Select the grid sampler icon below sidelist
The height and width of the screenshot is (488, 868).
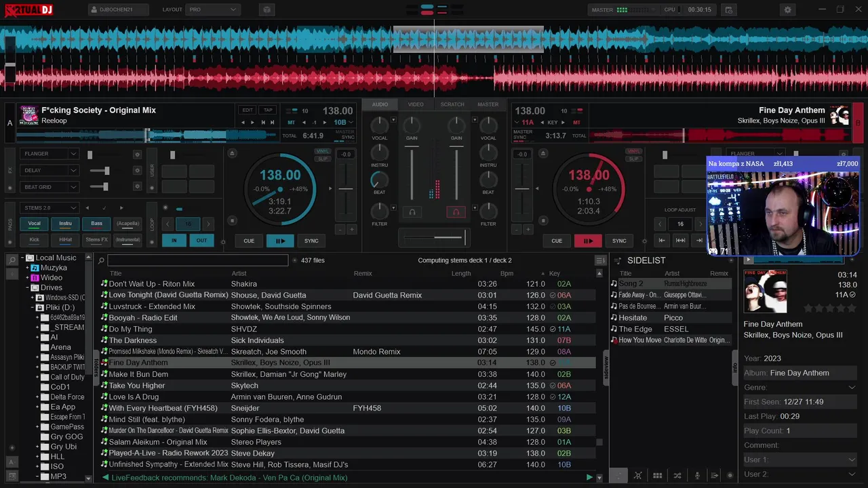point(657,476)
